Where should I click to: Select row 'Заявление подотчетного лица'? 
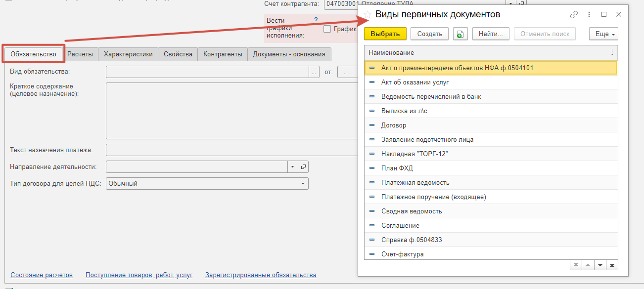[491, 139]
